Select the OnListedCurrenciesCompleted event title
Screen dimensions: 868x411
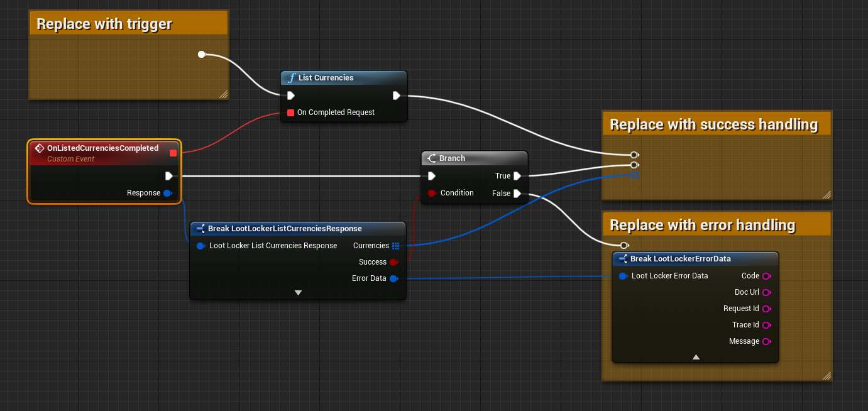pyautogui.click(x=102, y=148)
